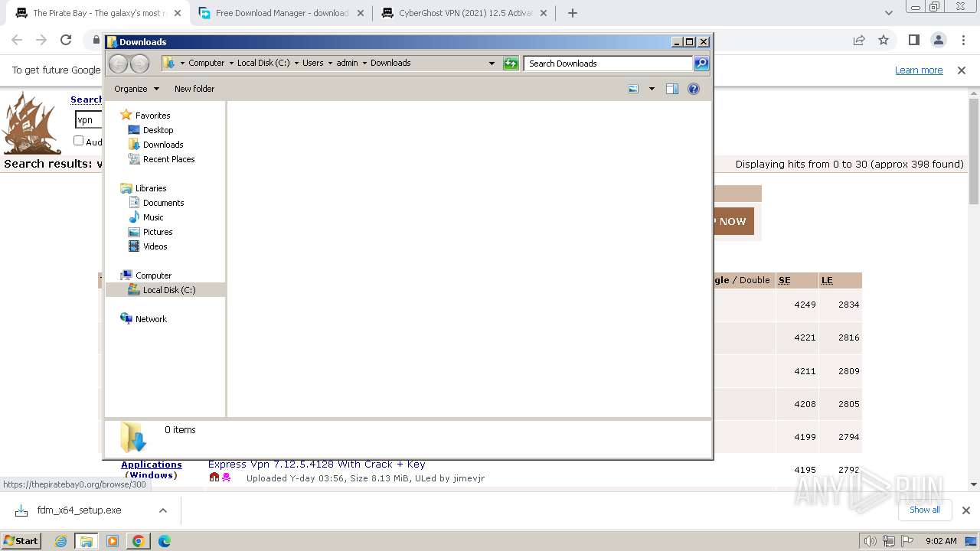
Task: Expand dropdown arrow after Local Disk (C:) breadcrumb
Action: [296, 64]
